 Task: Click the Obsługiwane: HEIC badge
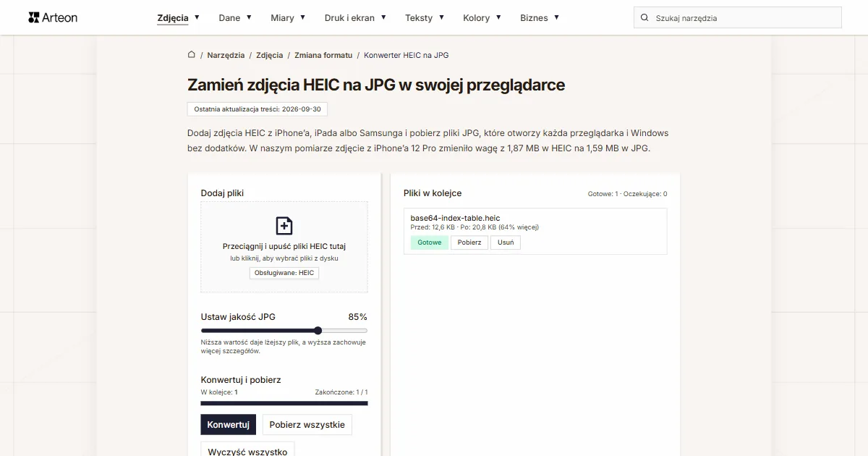click(x=284, y=273)
